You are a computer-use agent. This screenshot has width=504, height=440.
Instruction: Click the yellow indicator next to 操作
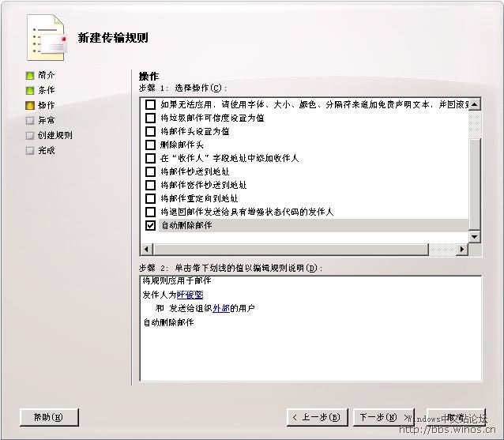[x=30, y=106]
